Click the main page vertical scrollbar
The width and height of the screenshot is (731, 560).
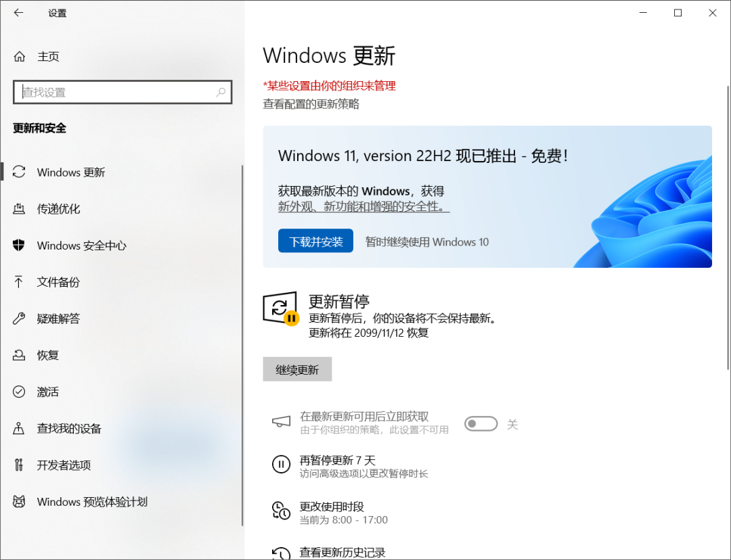click(728, 227)
